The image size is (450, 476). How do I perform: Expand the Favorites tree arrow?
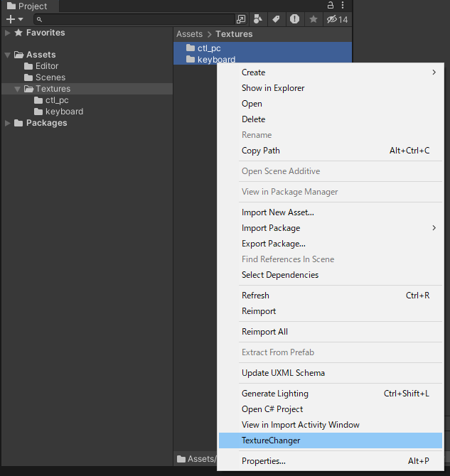(8, 33)
